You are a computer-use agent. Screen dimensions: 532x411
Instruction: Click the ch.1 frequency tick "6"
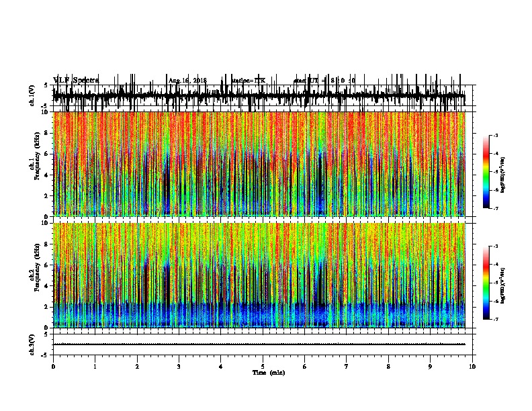[x=46, y=154]
